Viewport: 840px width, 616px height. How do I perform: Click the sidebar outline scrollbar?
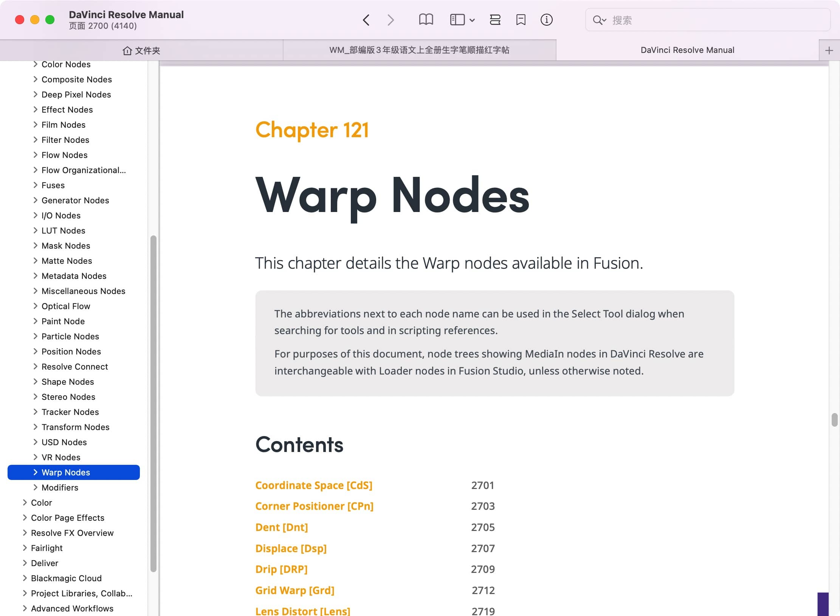coord(153,404)
